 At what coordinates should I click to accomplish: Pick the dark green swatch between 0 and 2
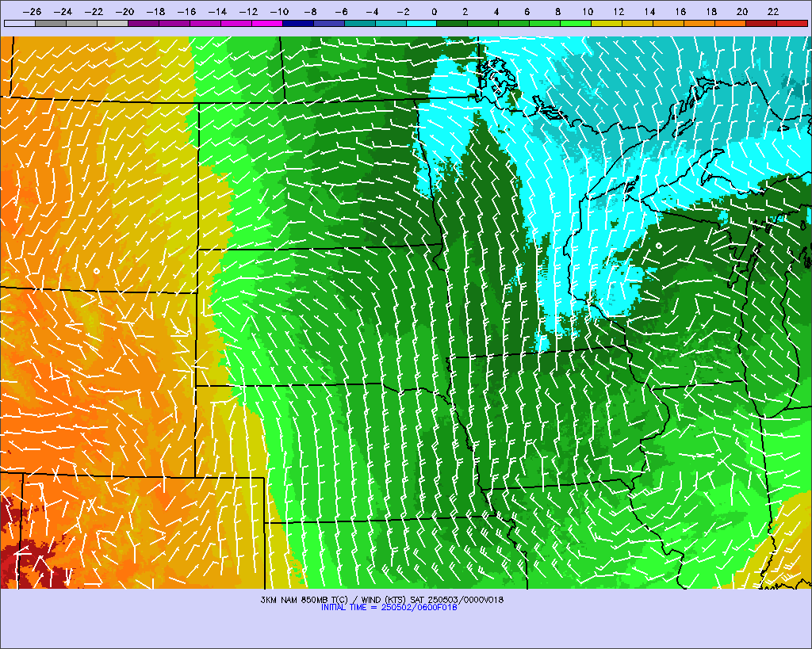453,23
